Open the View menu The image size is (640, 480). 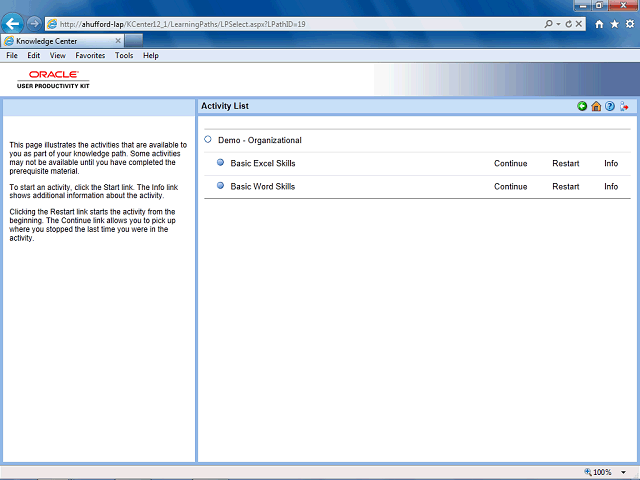tap(58, 56)
